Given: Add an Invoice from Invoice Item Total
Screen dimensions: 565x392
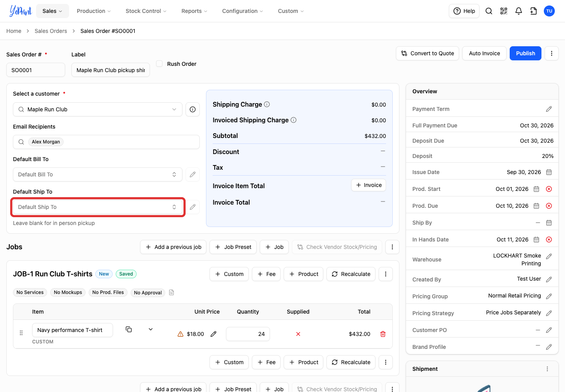Looking at the screenshot, I should click(x=368, y=185).
